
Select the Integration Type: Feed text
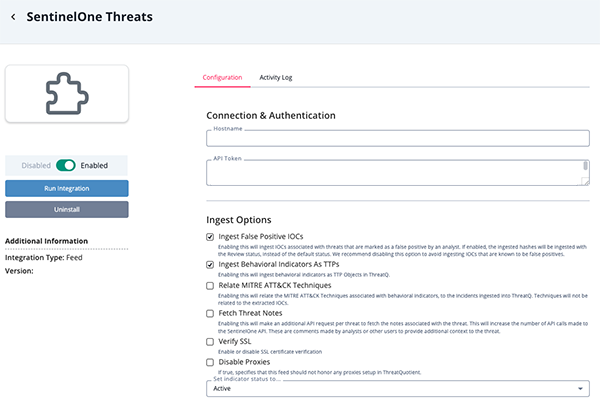pos(44,258)
